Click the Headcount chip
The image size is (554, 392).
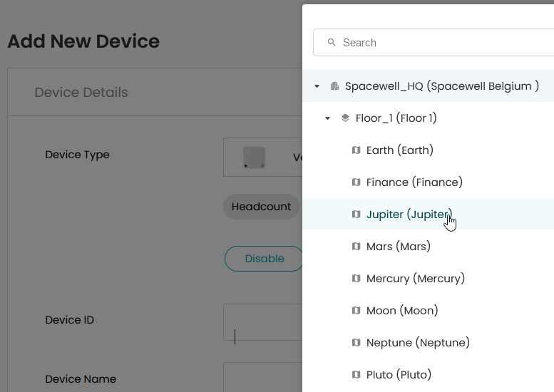[261, 207]
